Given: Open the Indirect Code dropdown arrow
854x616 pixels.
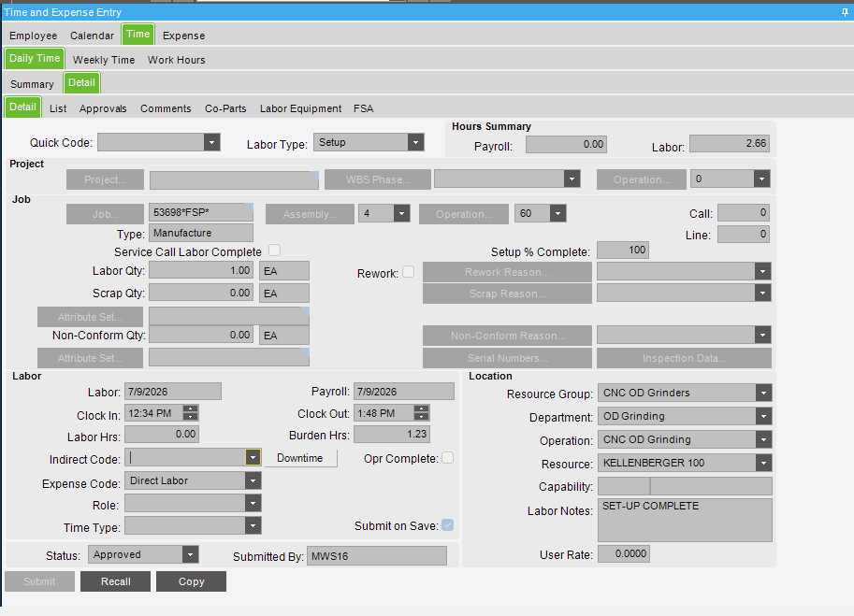Looking at the screenshot, I should [253, 458].
